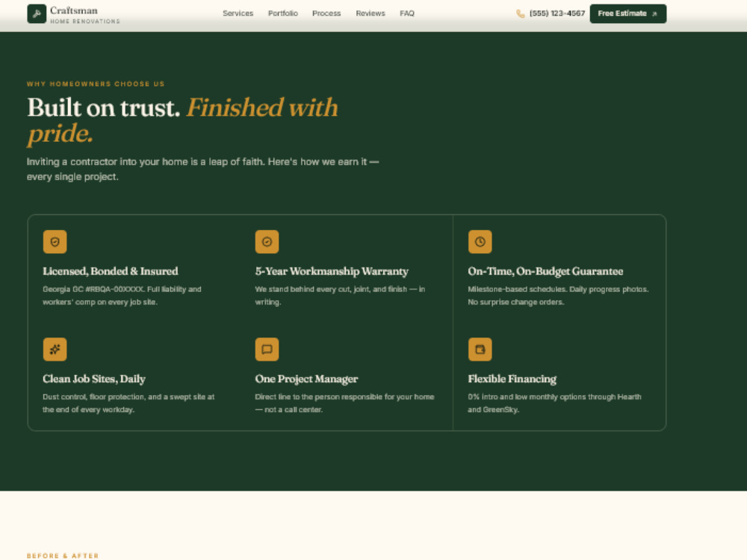Viewport: 747px width, 560px height.
Task: Click the 'Before & After' section label
Action: (x=63, y=556)
